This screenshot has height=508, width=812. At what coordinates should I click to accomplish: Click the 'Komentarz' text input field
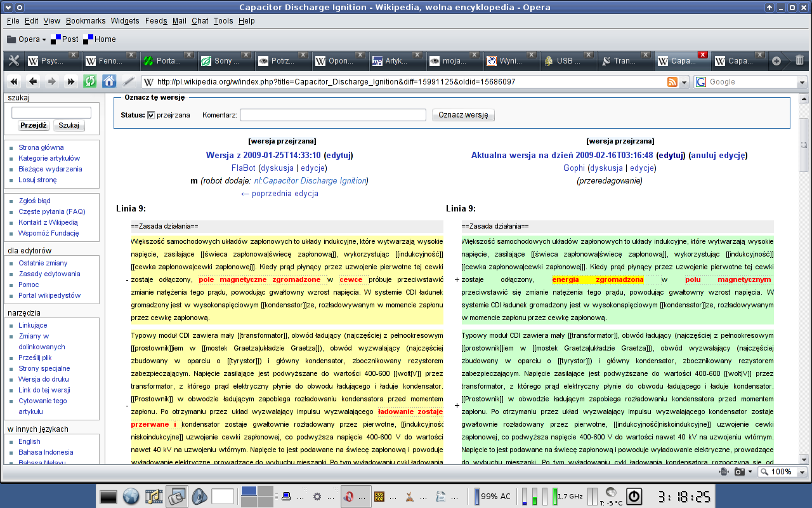(332, 115)
